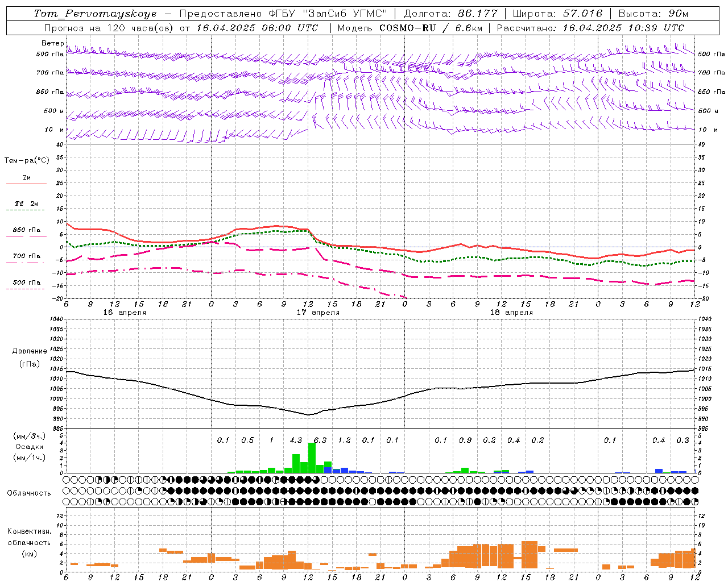Click the '(мм/3ч.)' precipitation unit label

[x=29, y=436]
